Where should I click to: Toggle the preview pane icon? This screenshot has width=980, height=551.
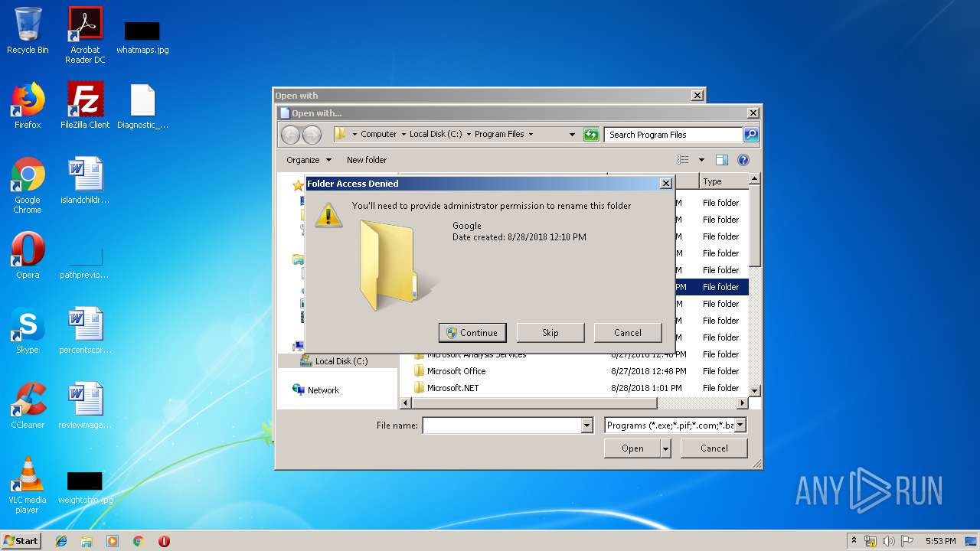coord(722,160)
